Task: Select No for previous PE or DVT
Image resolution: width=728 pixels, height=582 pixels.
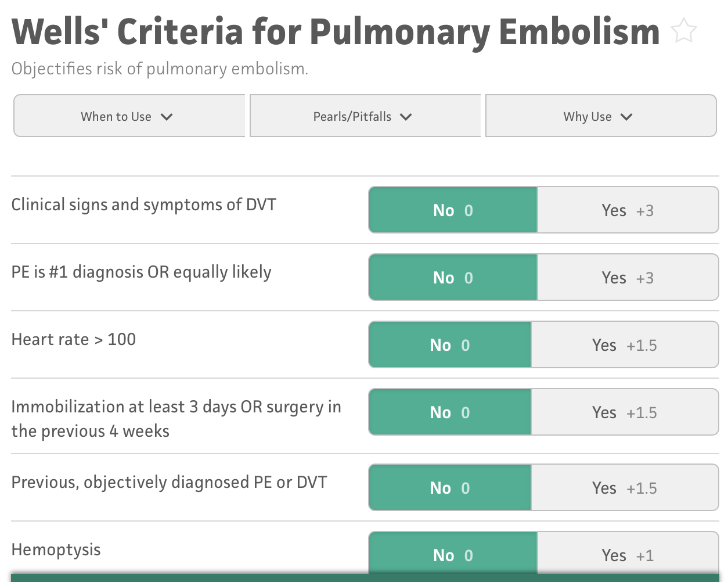Action: pos(450,488)
